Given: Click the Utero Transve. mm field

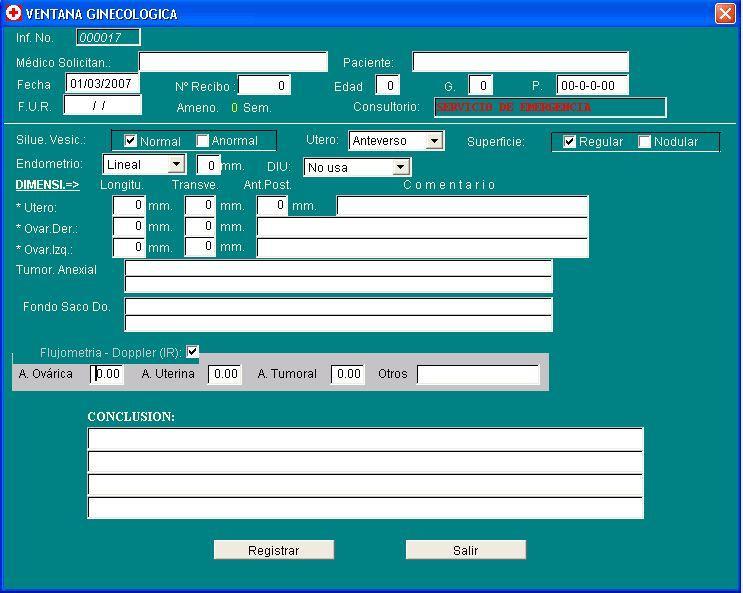Looking at the screenshot, I should 200,206.
